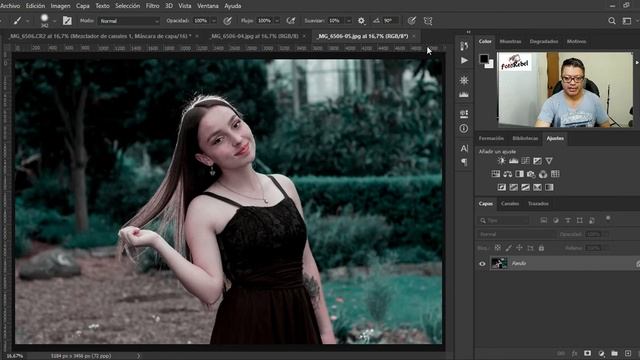
Task: Toggle adjustment layer filter in Capas
Action: (x=556, y=220)
